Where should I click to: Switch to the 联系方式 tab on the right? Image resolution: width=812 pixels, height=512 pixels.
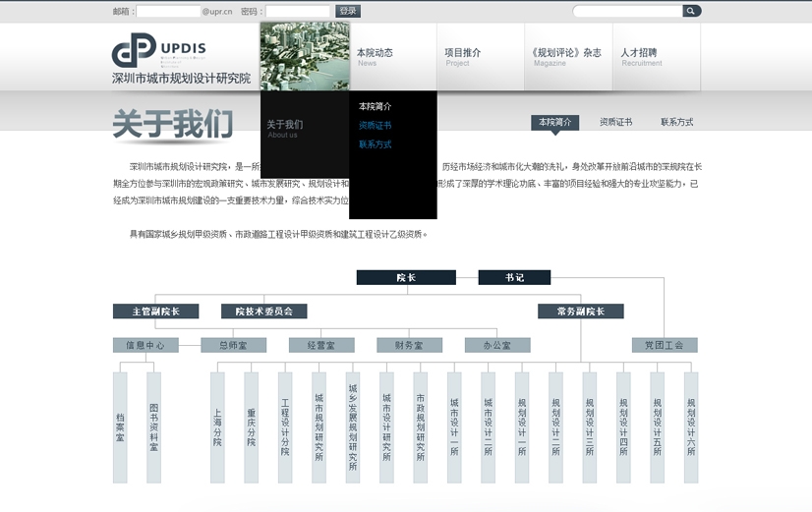point(676,123)
